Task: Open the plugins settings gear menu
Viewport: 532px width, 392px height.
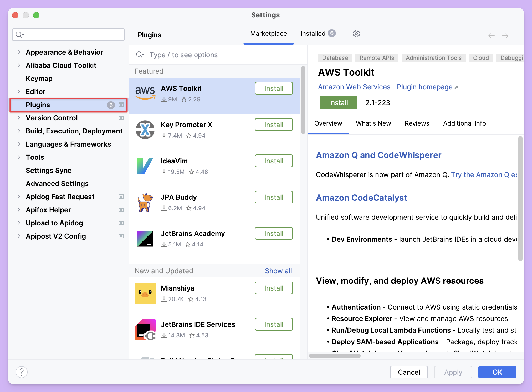Action: 356,34
